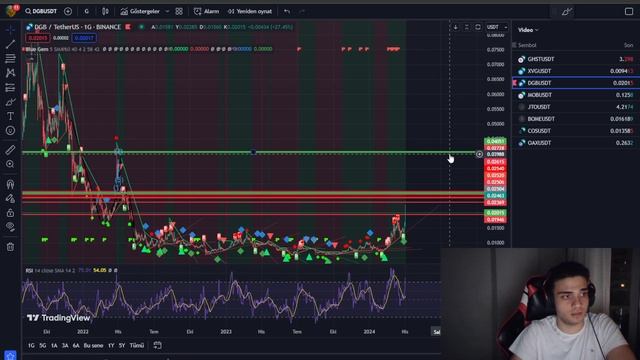This screenshot has width=640, height=360.
Task: Toggle hide all drawings eye icon
Action: point(10,227)
